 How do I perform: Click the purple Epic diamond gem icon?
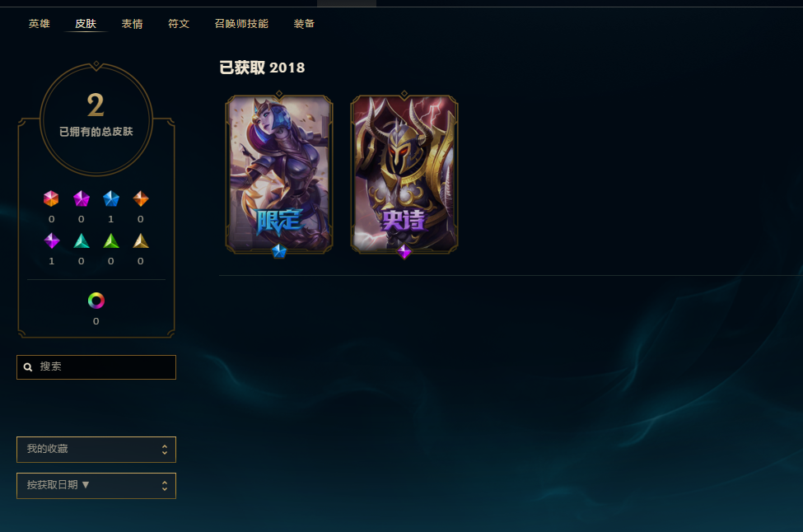[x=52, y=240]
